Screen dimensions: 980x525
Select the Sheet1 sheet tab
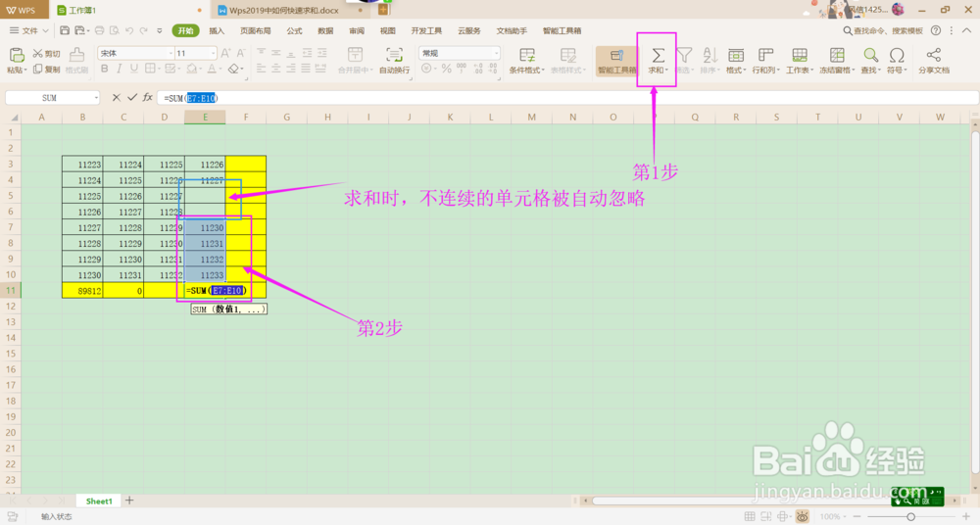[x=99, y=501]
